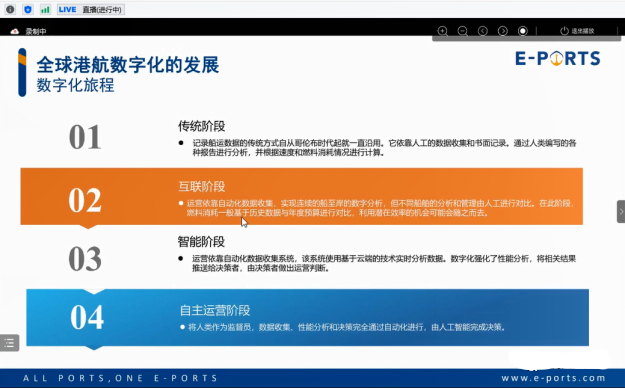Screen dimensions: 625x389
Task: Click the grey bar beneath the playback toolbar
Action: 526,39
